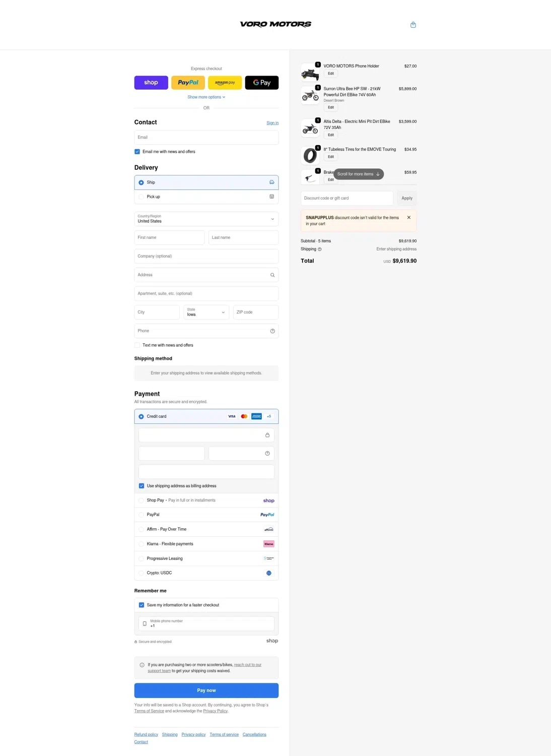Expand Show more options for express checkout
The image size is (551, 756).
tap(206, 97)
